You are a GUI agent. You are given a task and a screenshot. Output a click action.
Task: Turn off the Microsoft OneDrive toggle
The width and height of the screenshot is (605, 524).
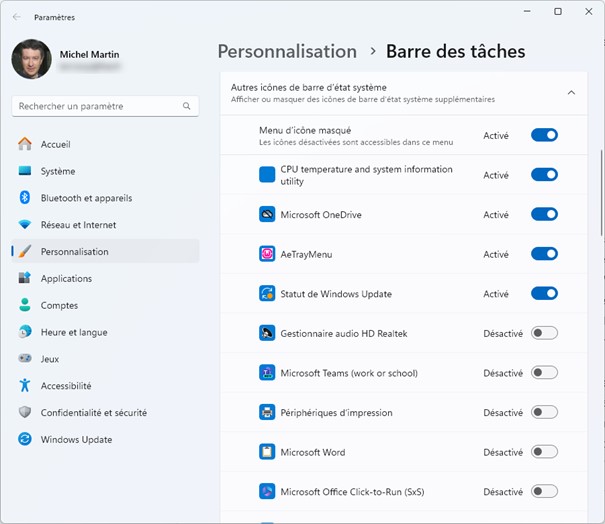pyautogui.click(x=544, y=214)
